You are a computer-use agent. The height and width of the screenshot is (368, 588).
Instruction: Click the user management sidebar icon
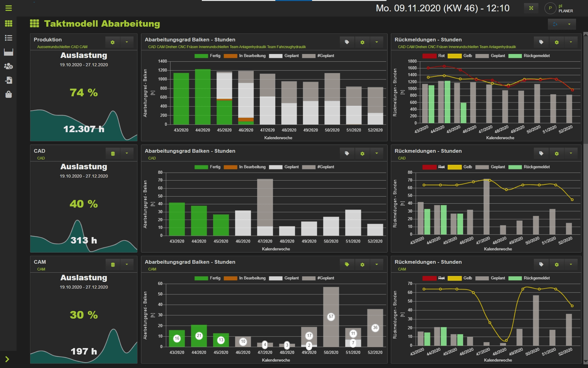pyautogui.click(x=9, y=66)
